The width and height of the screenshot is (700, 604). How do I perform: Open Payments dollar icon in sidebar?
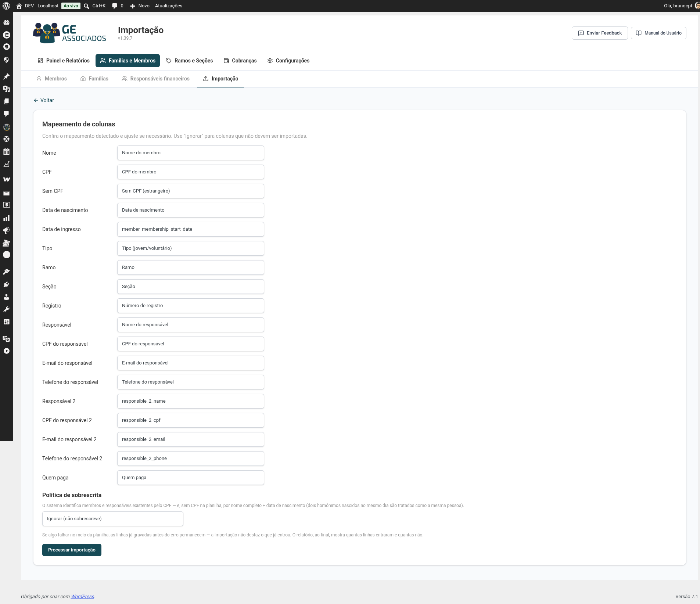tap(6, 205)
